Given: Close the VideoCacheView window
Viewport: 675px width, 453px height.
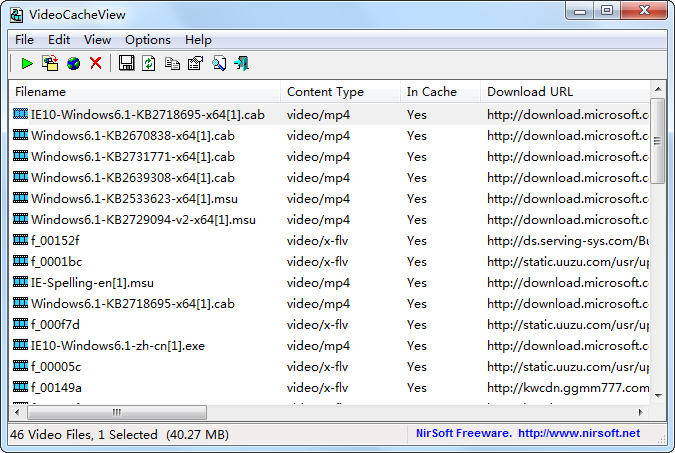Looking at the screenshot, I should coord(644,11).
